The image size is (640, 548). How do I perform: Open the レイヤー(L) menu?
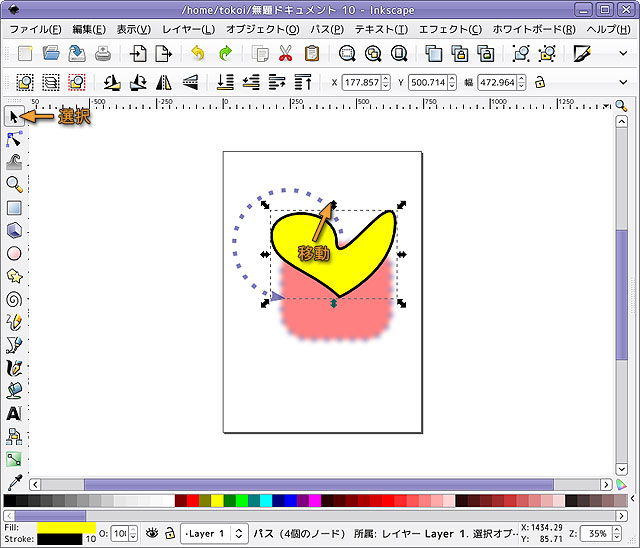187,29
